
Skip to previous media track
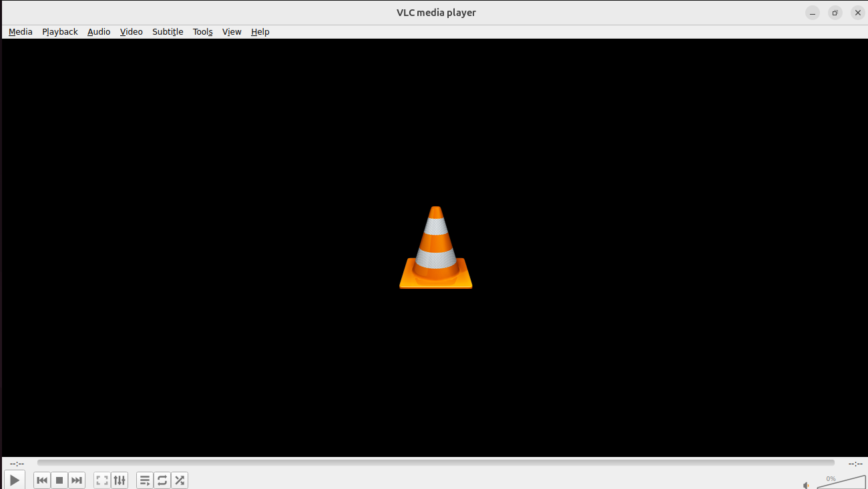tap(42, 480)
